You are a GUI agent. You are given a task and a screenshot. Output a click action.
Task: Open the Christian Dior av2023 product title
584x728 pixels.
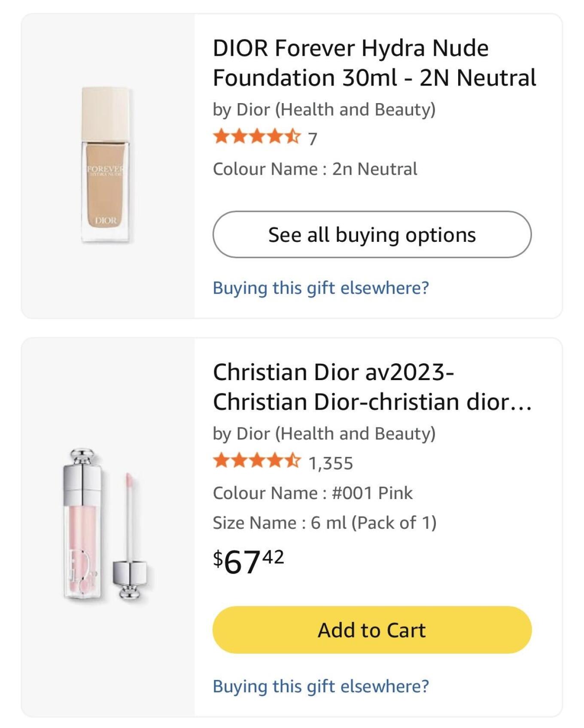tap(372, 387)
